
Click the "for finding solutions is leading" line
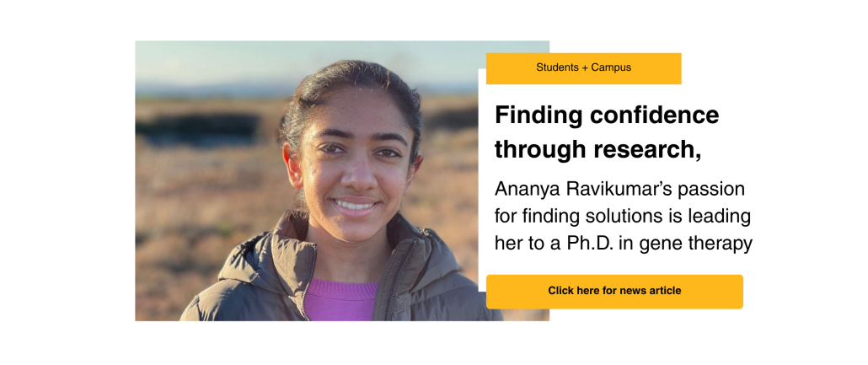pos(623,217)
